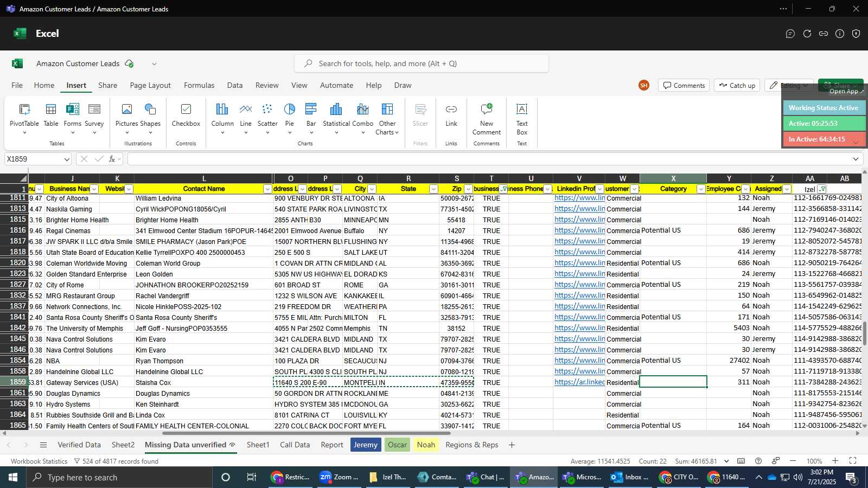This screenshot has width=868, height=488.
Task: Add a New Comment
Action: click(487, 118)
